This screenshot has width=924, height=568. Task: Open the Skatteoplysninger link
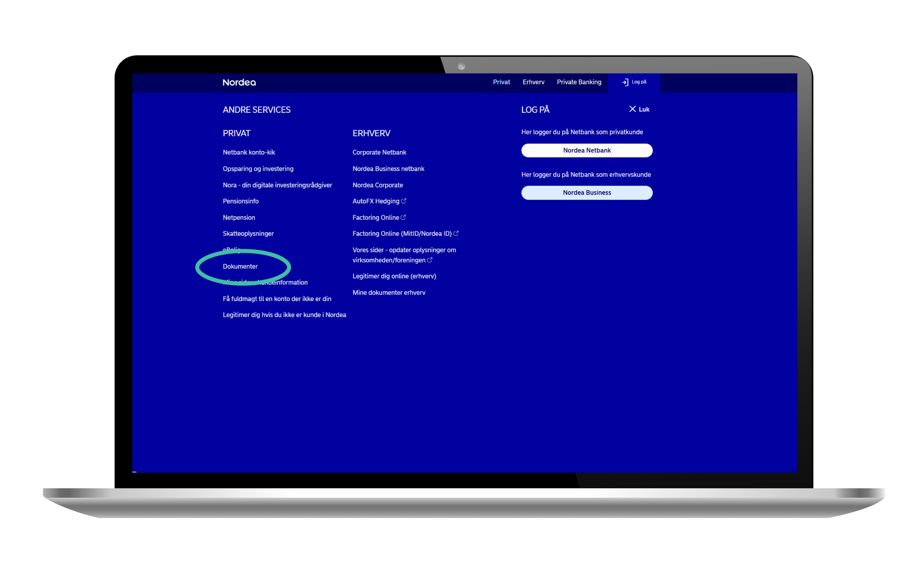248,234
